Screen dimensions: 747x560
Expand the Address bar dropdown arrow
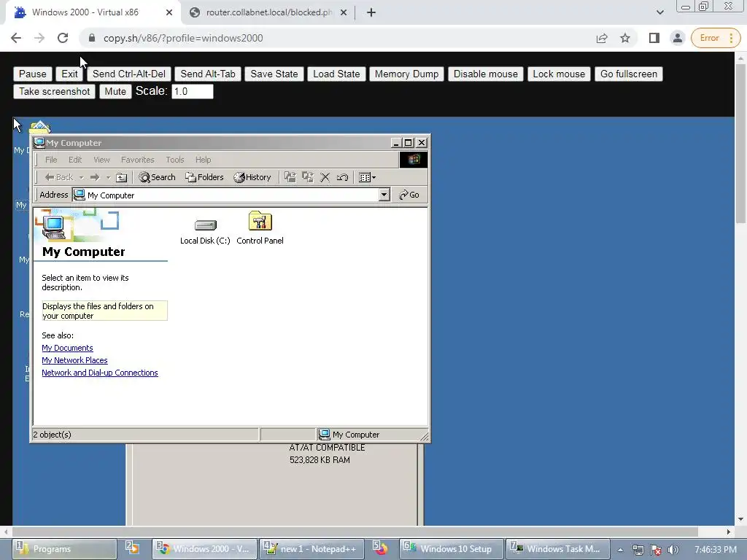384,195
